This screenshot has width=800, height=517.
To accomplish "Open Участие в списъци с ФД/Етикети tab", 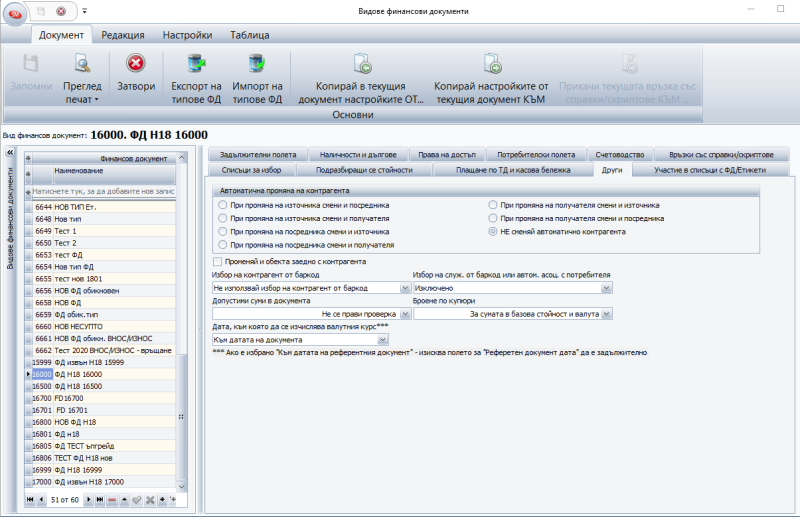I will (710, 170).
